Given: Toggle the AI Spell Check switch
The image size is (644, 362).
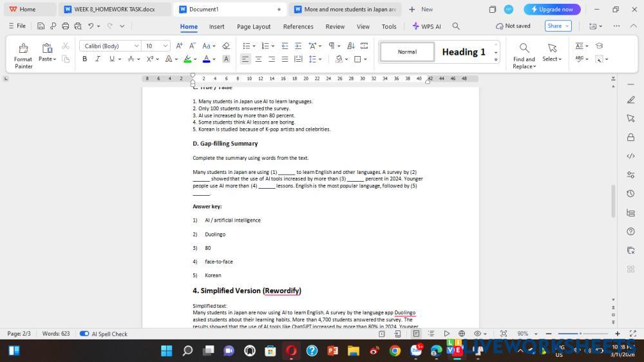Looking at the screenshot, I should pyautogui.click(x=84, y=334).
